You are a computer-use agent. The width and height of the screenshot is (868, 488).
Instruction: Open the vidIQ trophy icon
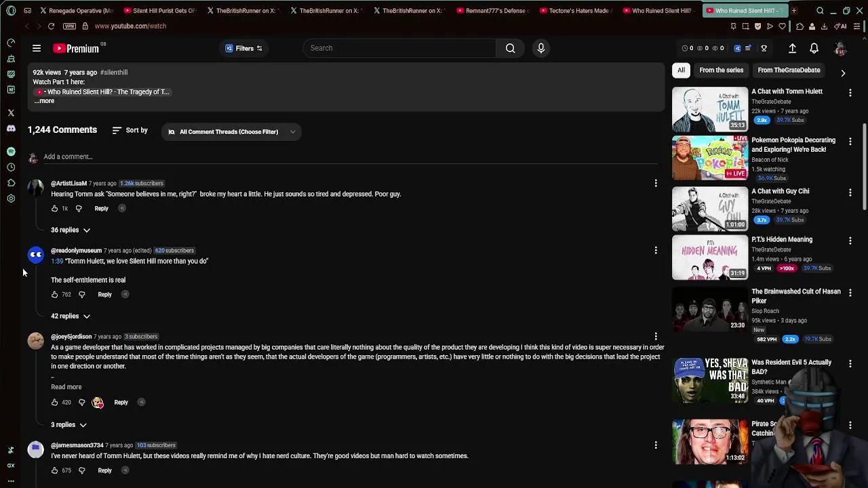click(x=764, y=48)
